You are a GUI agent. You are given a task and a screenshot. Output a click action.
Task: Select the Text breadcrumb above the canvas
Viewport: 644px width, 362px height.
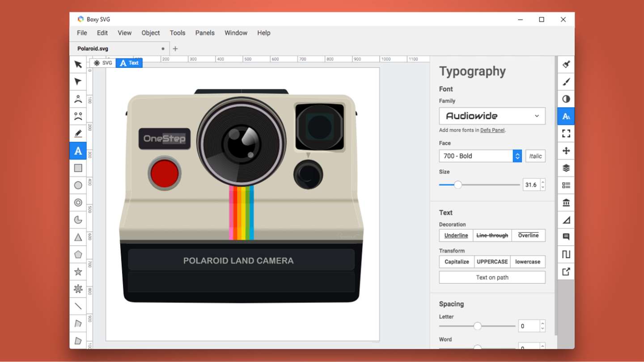(x=129, y=63)
